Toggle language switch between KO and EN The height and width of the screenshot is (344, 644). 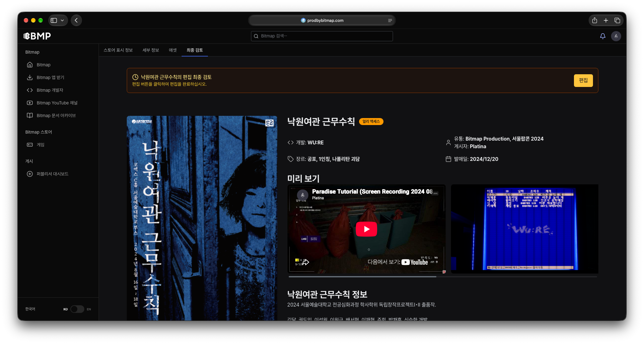[77, 309]
